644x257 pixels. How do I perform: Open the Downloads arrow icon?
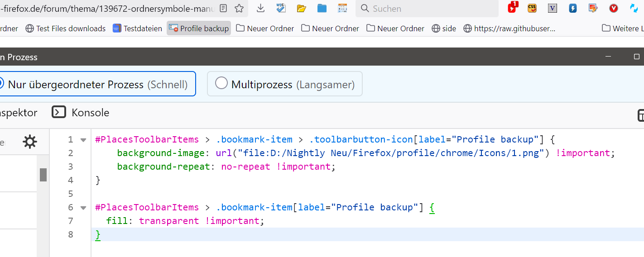pos(260,8)
